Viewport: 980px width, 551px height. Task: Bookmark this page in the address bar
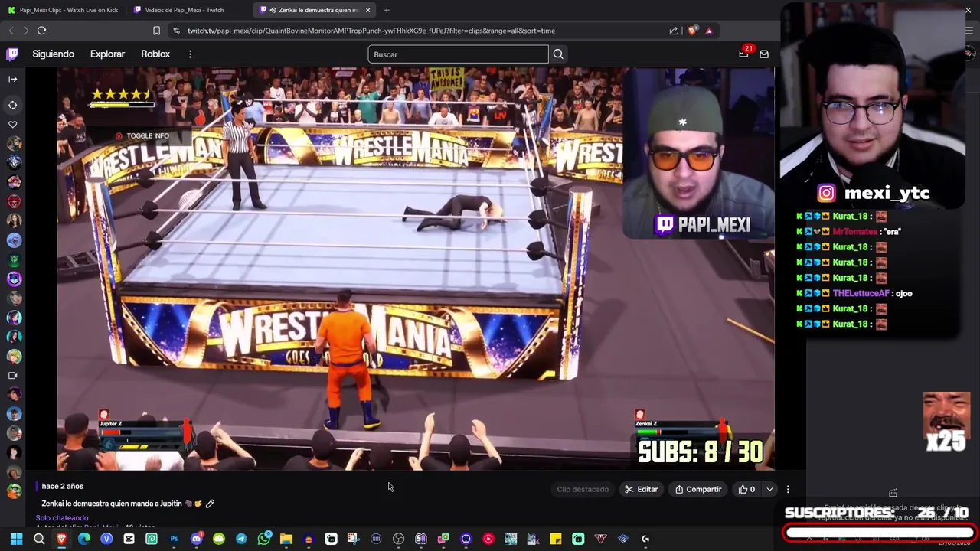156,31
